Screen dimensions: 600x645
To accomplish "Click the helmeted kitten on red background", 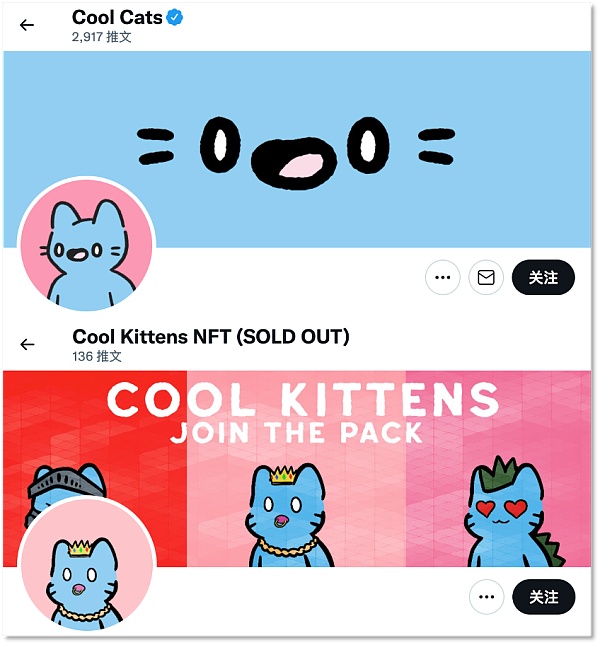I will point(62,485).
